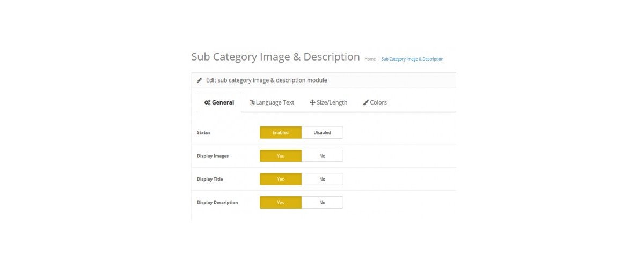Choose No for Display Title
Viewport: 644px width, 268px height.
pyautogui.click(x=322, y=179)
